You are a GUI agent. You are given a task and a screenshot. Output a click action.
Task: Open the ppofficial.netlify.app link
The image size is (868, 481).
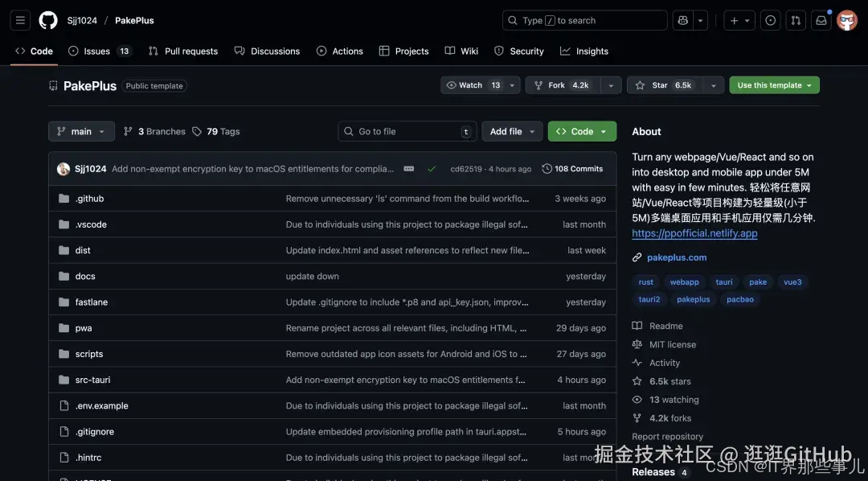pos(694,233)
